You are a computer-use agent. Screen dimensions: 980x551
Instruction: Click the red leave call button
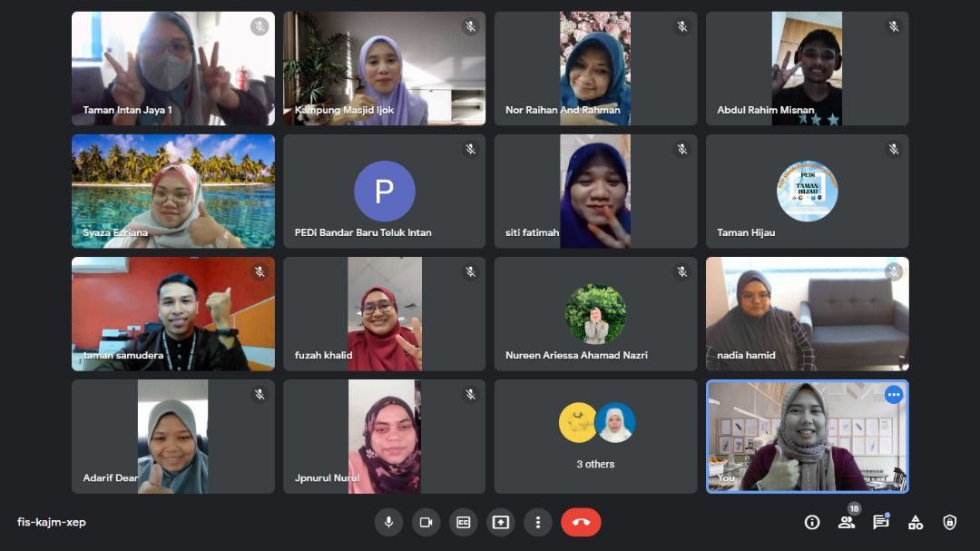tap(582, 522)
